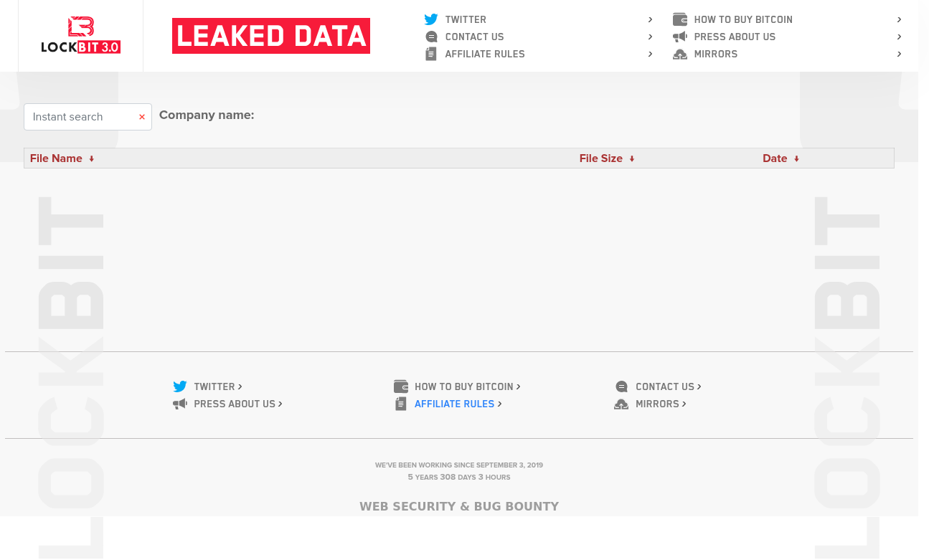Click the Twitter bird icon in header

click(430, 19)
